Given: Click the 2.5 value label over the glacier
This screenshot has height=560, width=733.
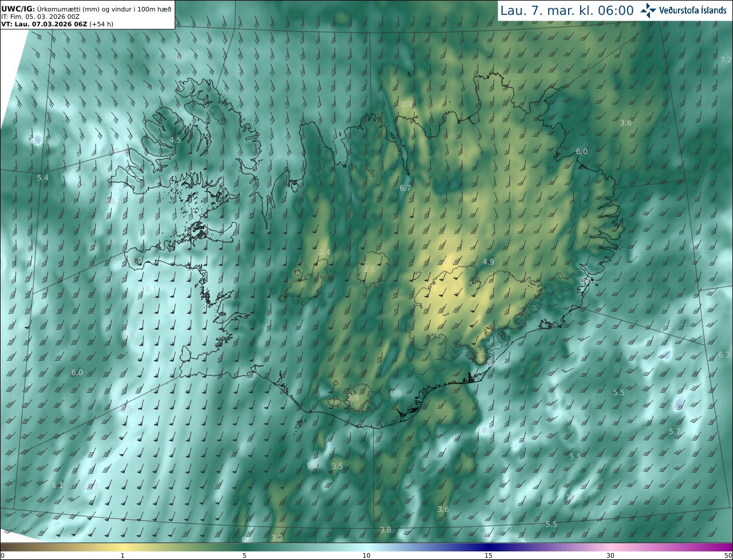Looking at the screenshot, I should click(369, 269).
